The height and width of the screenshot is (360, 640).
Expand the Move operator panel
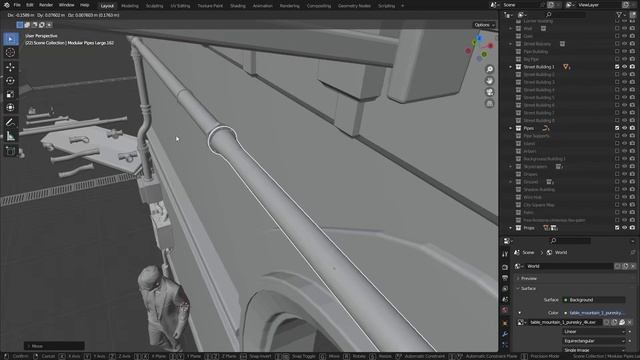[54, 346]
